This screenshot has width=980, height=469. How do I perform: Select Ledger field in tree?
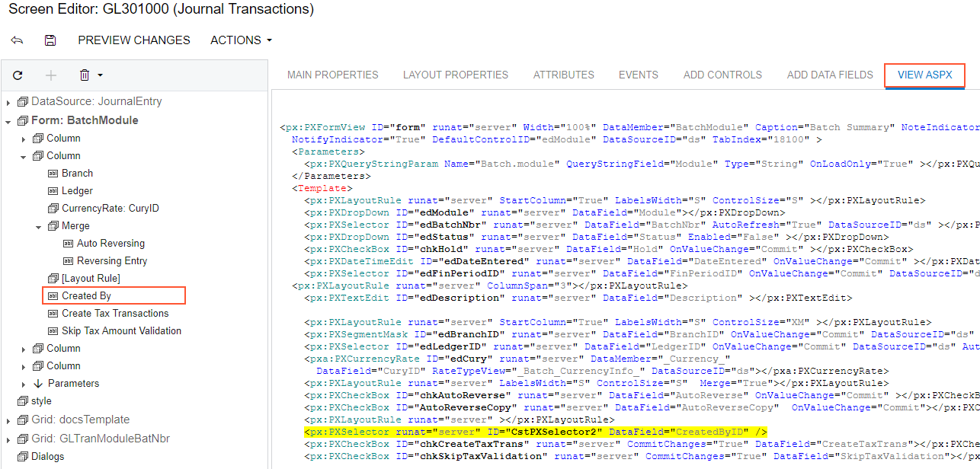[x=77, y=190]
